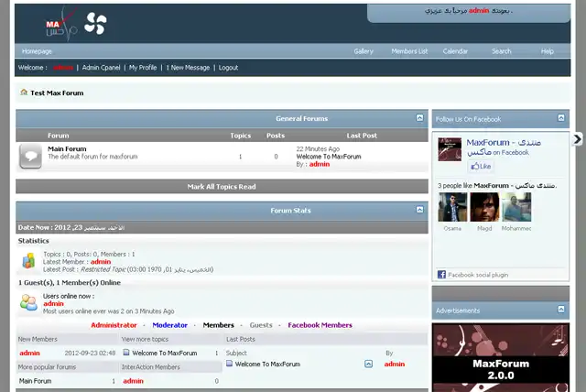The width and height of the screenshot is (586, 392).
Task: Collapse the Forum Stats section
Action: [419, 210]
